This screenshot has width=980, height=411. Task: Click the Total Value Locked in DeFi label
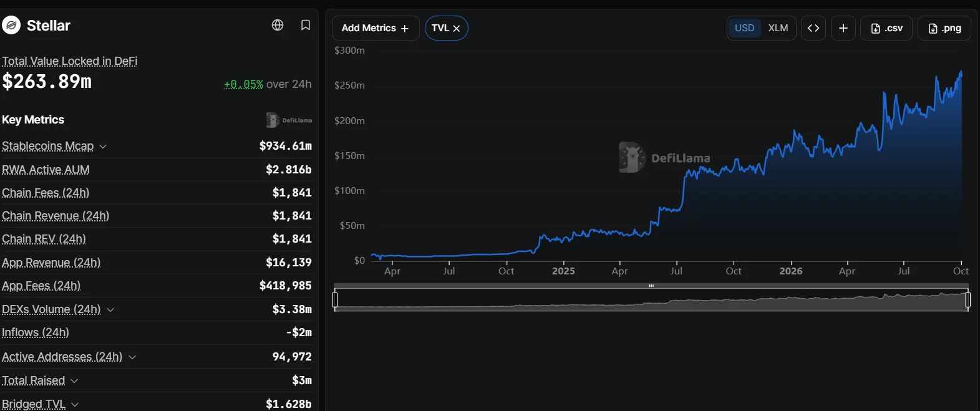point(70,61)
